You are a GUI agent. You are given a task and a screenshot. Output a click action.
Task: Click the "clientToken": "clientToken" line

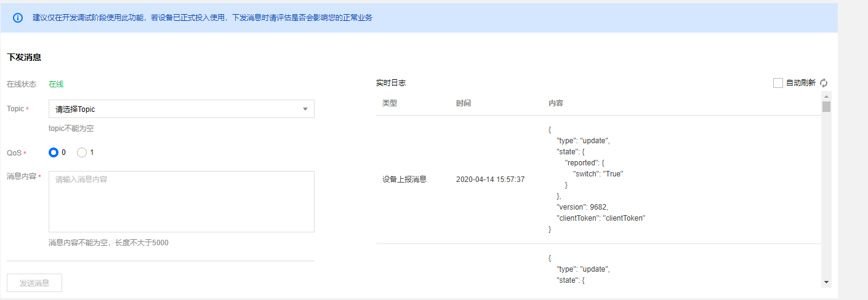tap(601, 218)
